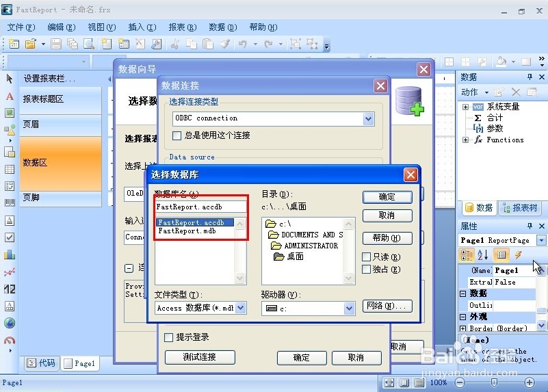This screenshot has width=548, height=392.
Task: Click the Save toolbar icon
Action: point(56,44)
